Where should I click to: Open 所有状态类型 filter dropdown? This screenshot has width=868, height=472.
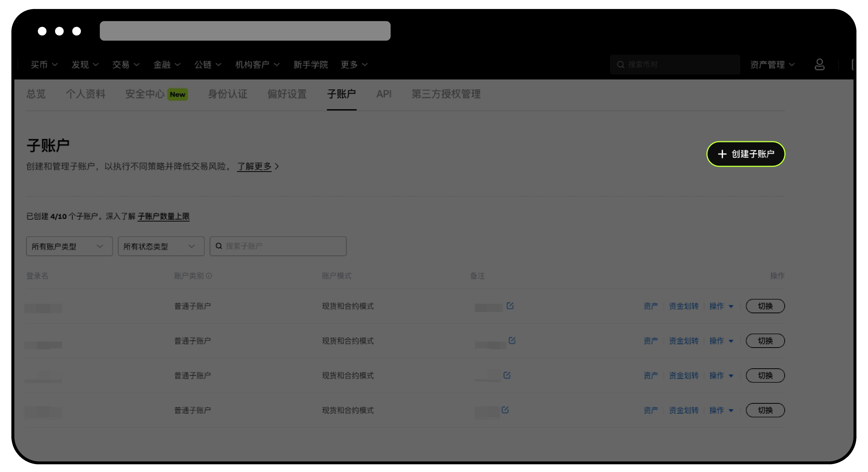(161, 246)
